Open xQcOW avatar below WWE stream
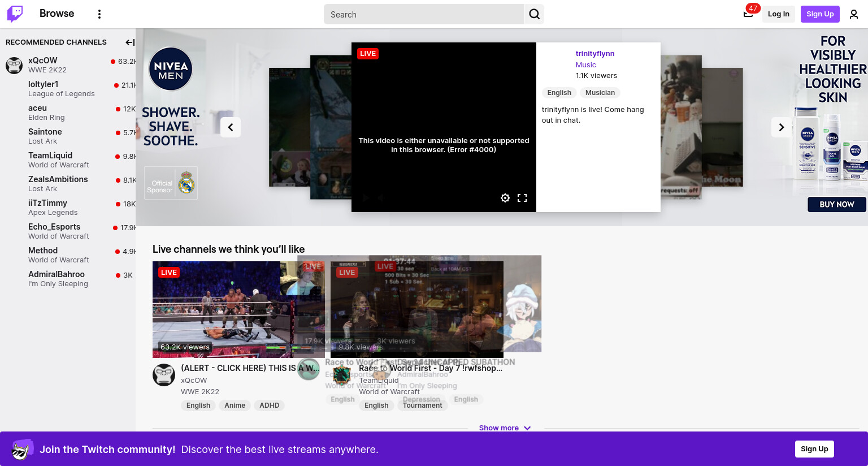The image size is (868, 466). click(164, 375)
